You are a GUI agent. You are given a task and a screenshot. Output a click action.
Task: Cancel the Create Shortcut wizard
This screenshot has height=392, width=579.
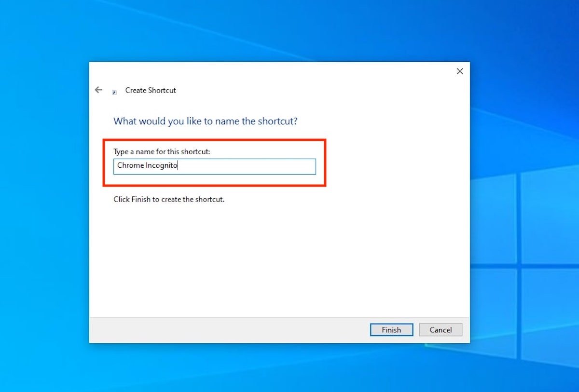[x=441, y=330]
